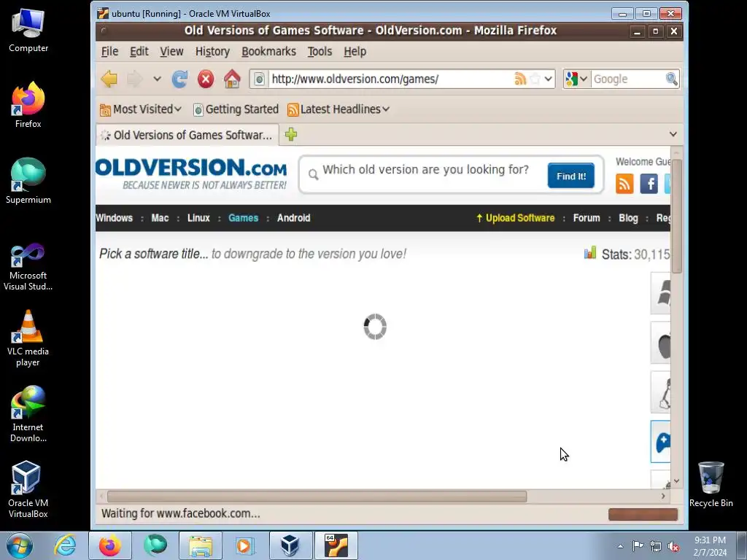
Task: Reload the page with the refresh icon
Action: click(x=179, y=79)
